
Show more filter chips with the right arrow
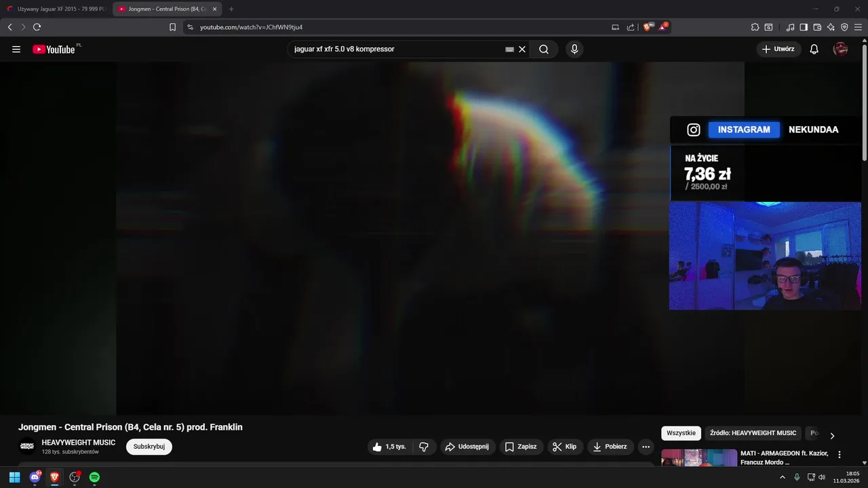(832, 436)
